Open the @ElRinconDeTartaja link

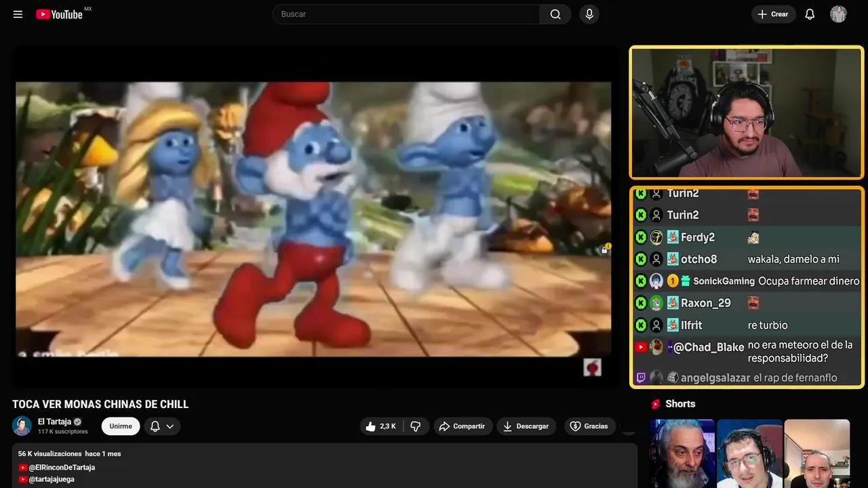(62, 468)
